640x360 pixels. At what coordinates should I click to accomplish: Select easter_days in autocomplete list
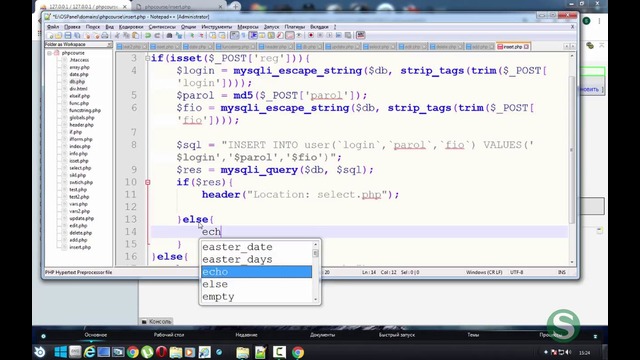(x=256, y=259)
